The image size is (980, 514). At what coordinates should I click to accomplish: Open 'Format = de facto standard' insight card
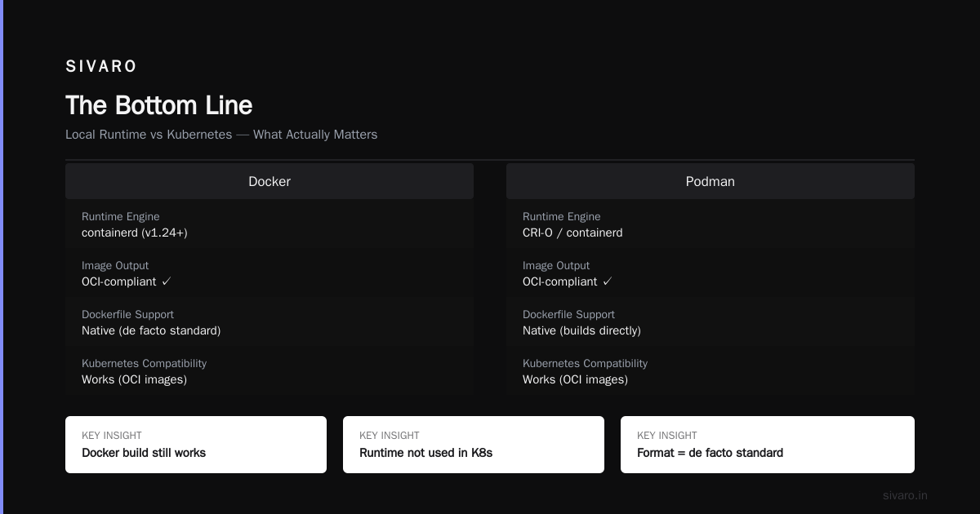pos(768,445)
